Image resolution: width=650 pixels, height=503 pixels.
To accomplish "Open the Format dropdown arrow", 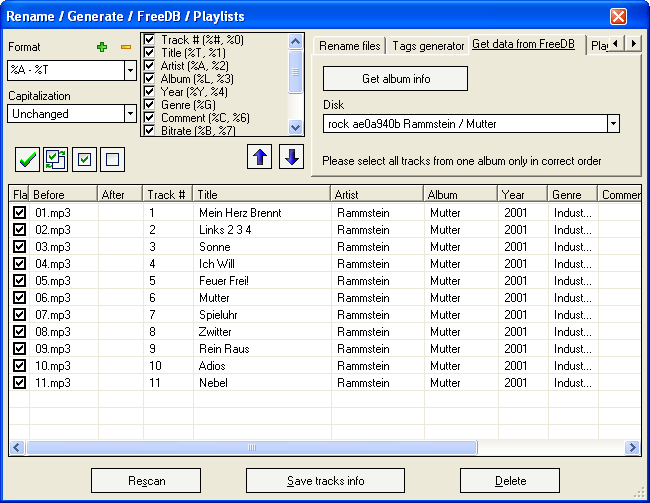I will click(130, 70).
